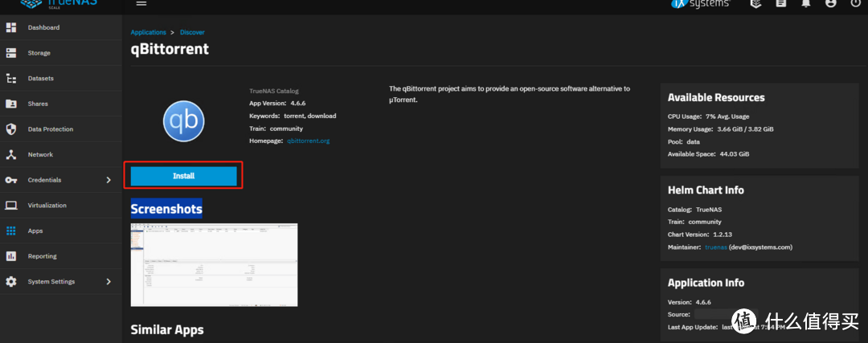Screen dimensions: 868x343
Task: Select the Shares folder icon
Action: pyautogui.click(x=11, y=104)
